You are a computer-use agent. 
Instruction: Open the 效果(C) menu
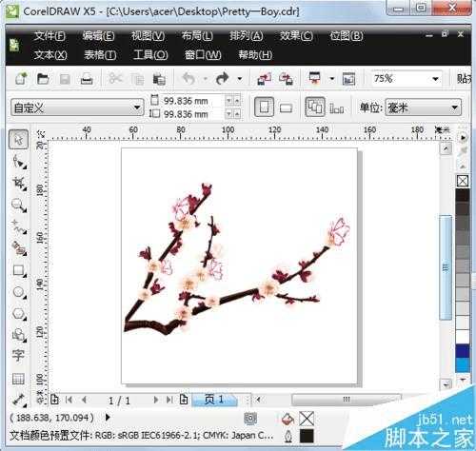click(x=296, y=35)
